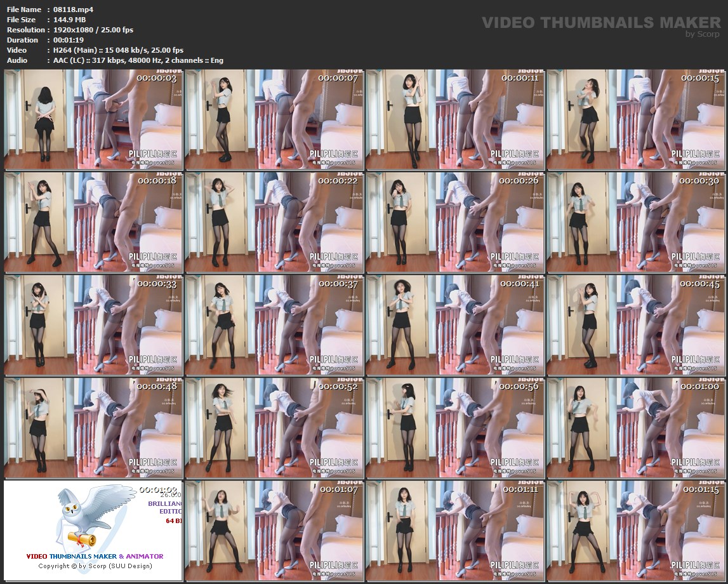Viewport: 728px width, 584px height.
Task: Click the "Video Thumbnails Maker & Animator" label
Action: pos(95,556)
